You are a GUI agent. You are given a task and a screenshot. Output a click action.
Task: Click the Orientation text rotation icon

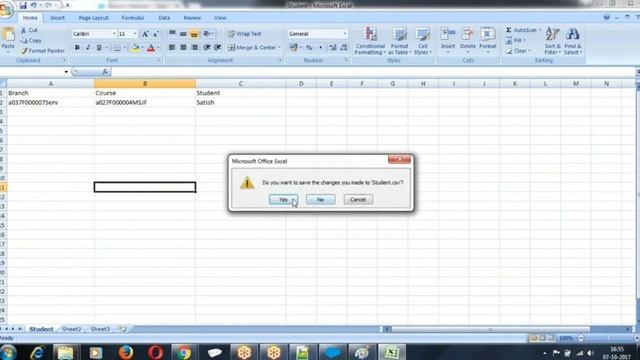(x=207, y=34)
